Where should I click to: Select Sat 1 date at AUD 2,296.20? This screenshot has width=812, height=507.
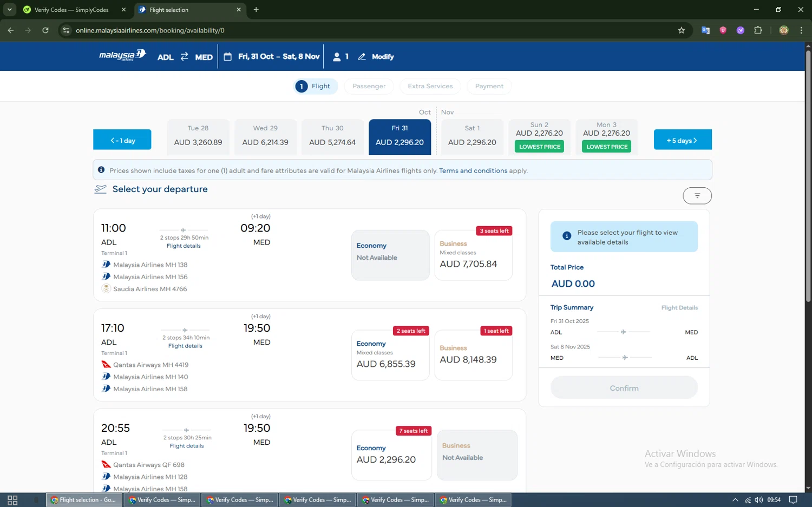pyautogui.click(x=472, y=136)
